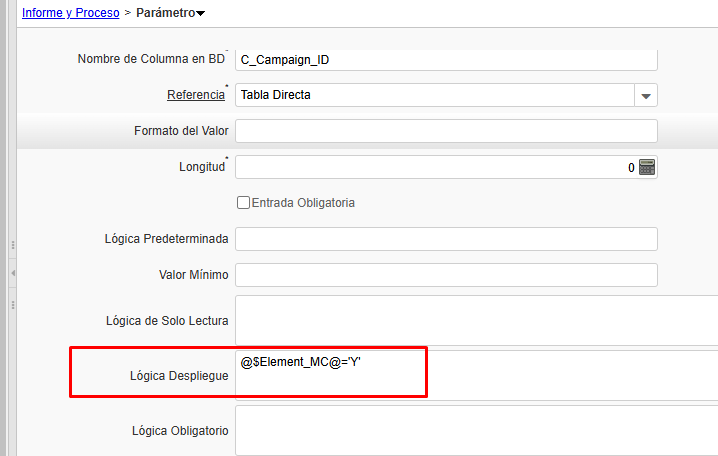Expand the Referencia dropdown arrow
Viewport: 718px width, 456px height.
(646, 96)
